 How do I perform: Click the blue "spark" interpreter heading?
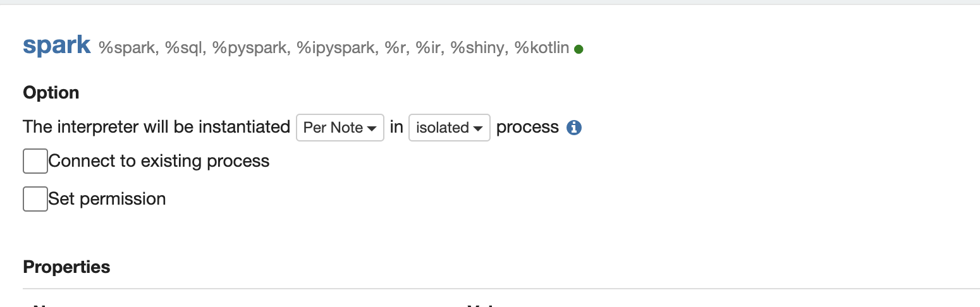[x=57, y=45]
